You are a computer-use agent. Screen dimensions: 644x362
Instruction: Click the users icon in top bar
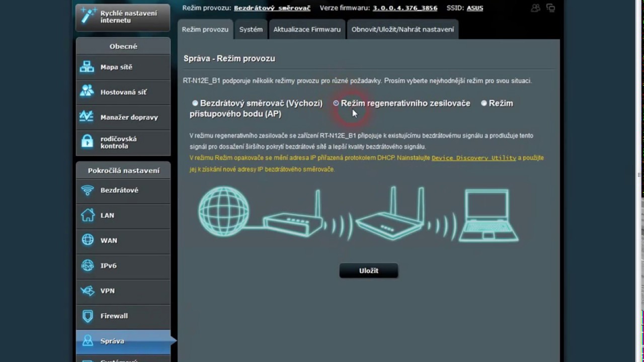(x=535, y=8)
